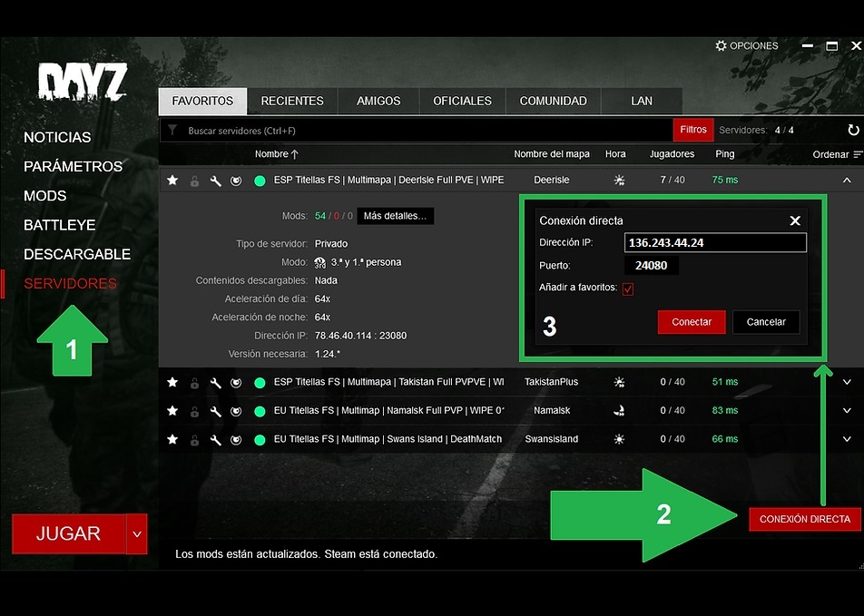Image resolution: width=864 pixels, height=616 pixels.
Task: Click the wrench mods icon on Namalsk row
Action: tap(215, 411)
